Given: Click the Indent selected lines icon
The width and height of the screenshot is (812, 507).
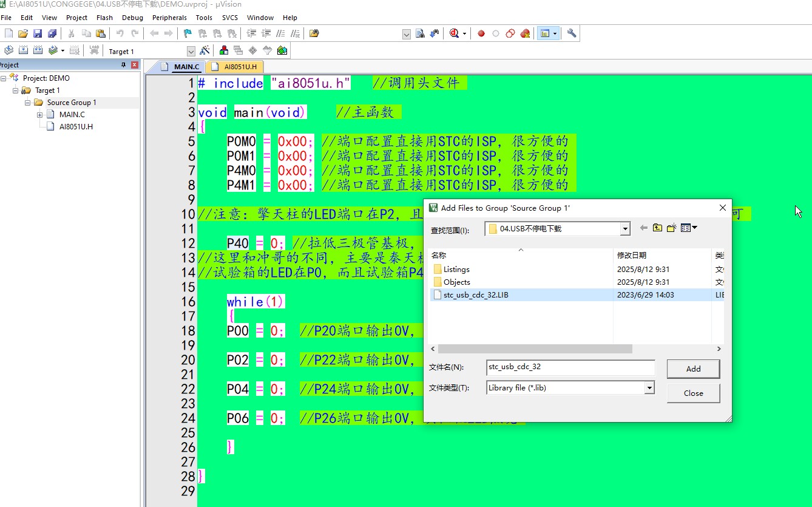Looking at the screenshot, I should click(x=251, y=33).
